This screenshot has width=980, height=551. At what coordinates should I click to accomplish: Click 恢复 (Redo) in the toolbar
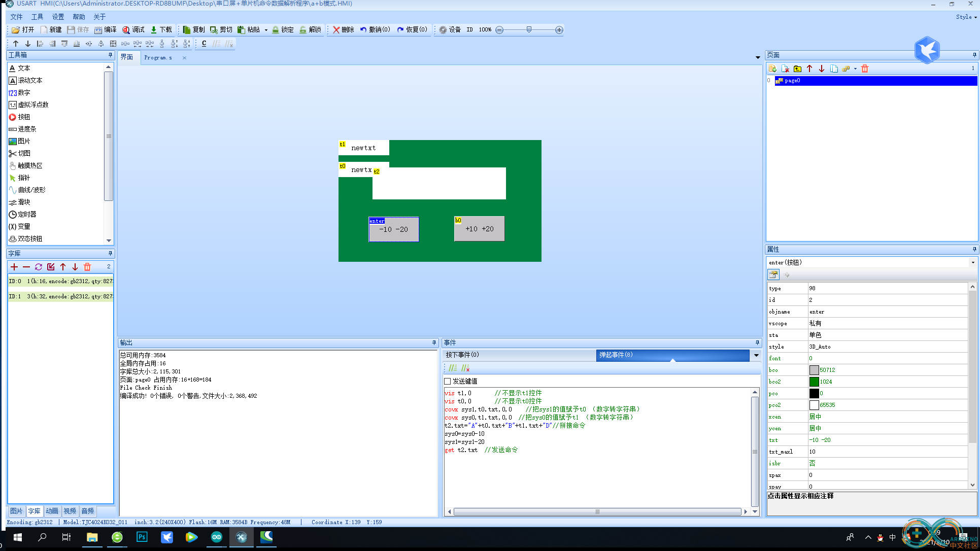pos(412,30)
